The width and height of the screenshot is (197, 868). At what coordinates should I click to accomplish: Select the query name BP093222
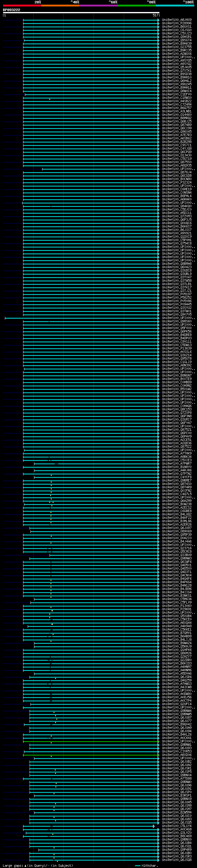coord(11,10)
